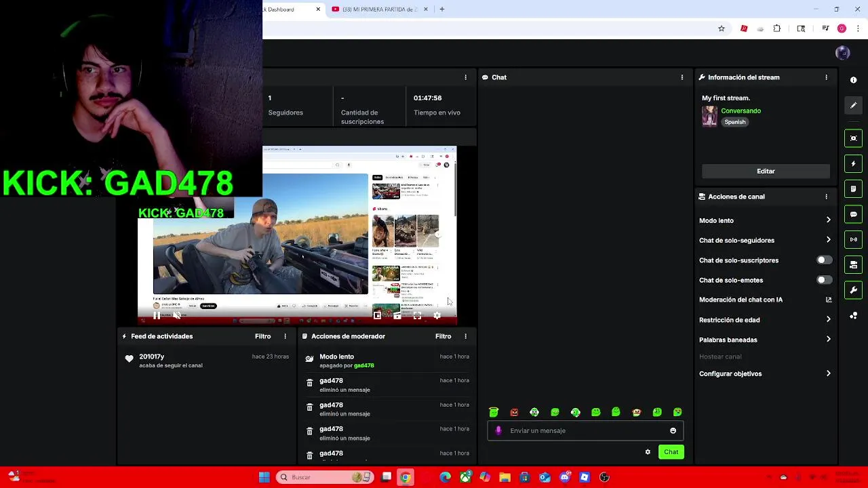Open Acciones de moderador options menu
This screenshot has width=868, height=488.
pos(465,336)
